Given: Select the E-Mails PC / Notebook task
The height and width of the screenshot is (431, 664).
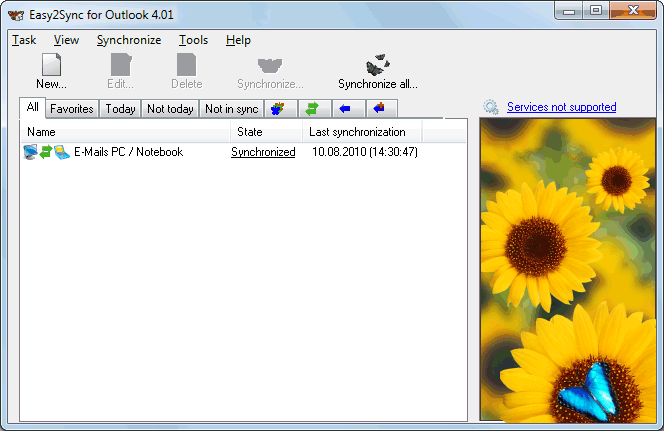Looking at the screenshot, I should pos(128,152).
